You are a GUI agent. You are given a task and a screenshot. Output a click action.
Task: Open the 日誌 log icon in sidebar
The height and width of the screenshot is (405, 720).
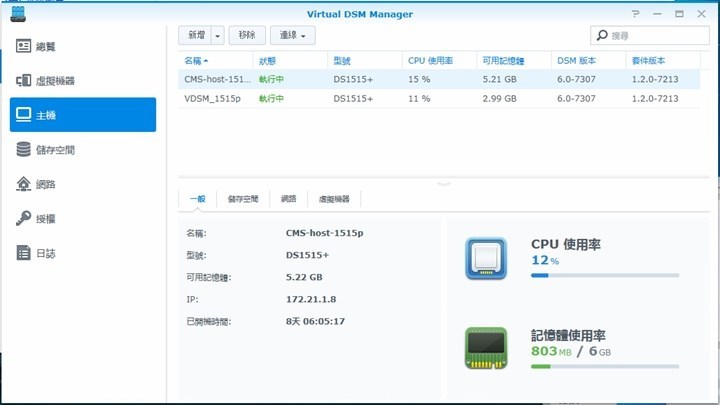pyautogui.click(x=24, y=253)
